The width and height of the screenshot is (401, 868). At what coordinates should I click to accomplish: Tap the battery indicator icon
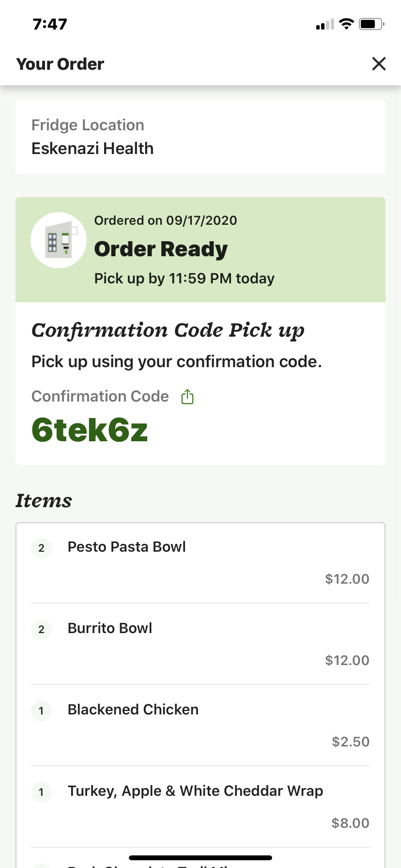(x=371, y=24)
